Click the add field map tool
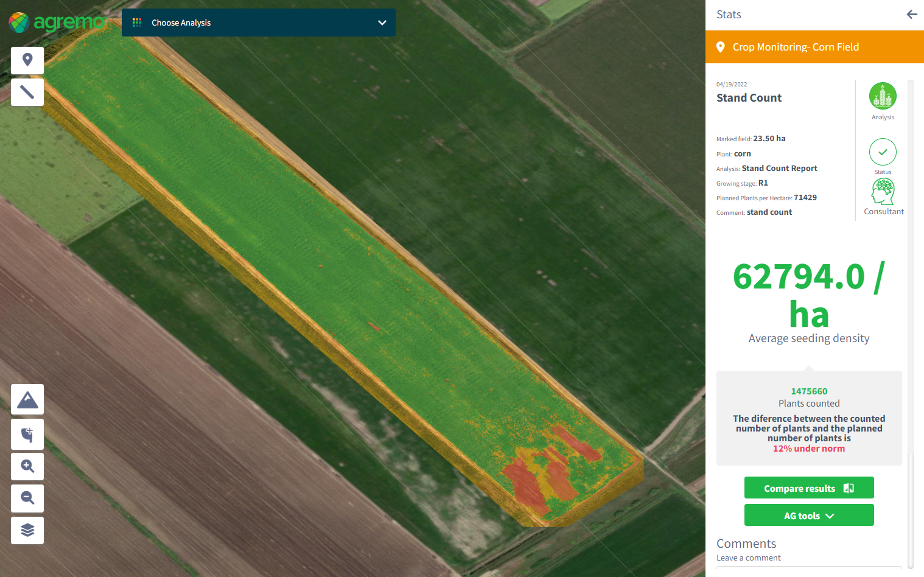Image resolution: width=924 pixels, height=577 pixels. point(27,435)
